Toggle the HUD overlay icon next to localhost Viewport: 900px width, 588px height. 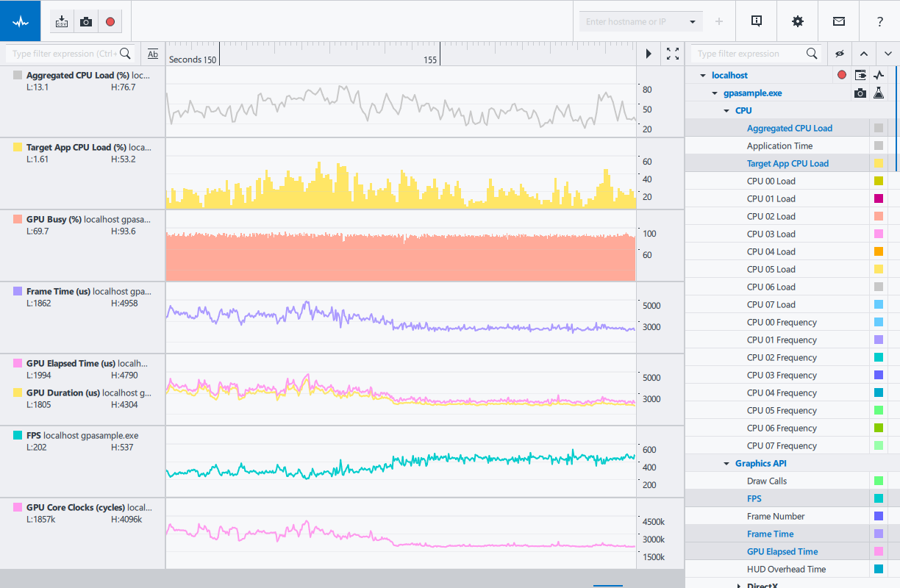point(860,74)
